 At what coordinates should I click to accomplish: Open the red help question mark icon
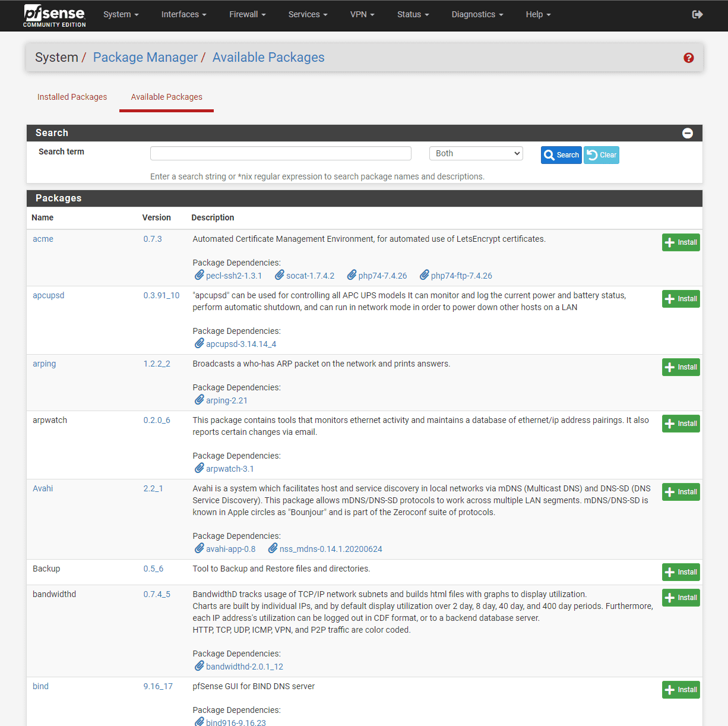coord(689,58)
